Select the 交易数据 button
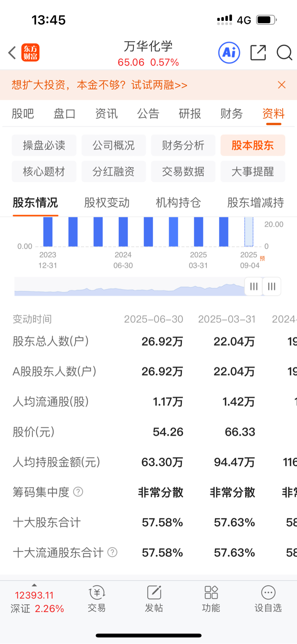The width and height of the screenshot is (297, 644). (x=183, y=172)
